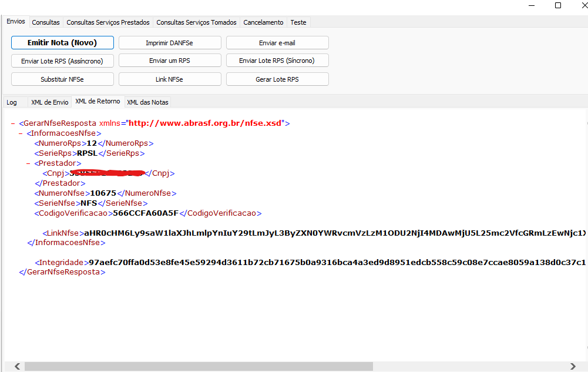Click the NumeroRps value 12

point(92,143)
